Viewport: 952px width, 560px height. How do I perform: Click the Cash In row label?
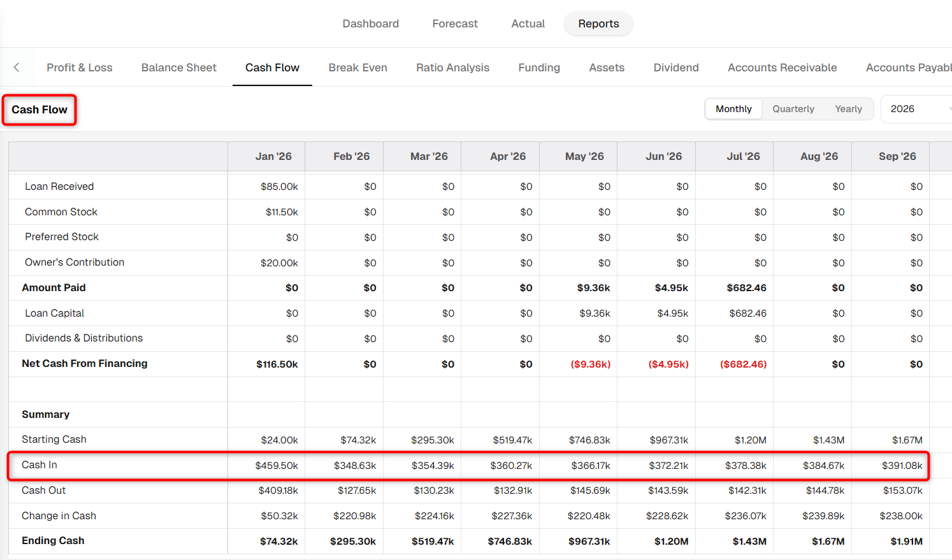pyautogui.click(x=40, y=465)
